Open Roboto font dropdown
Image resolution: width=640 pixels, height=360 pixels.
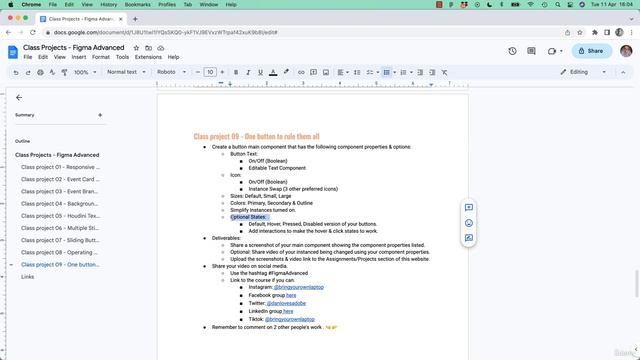[x=171, y=72]
